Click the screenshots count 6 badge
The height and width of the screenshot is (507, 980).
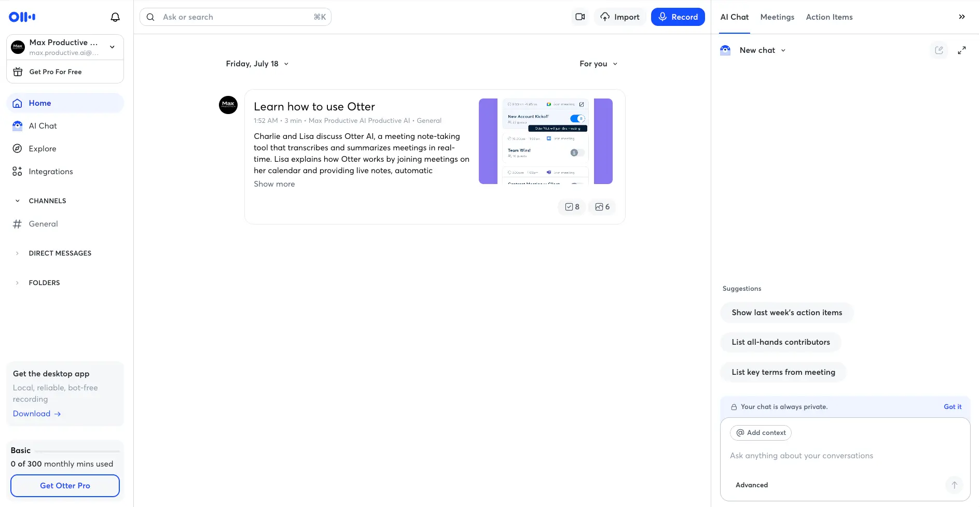click(602, 207)
